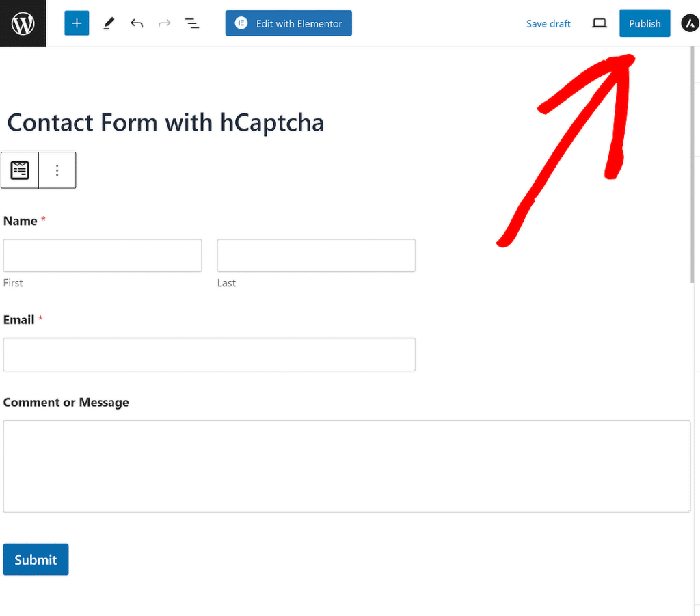Open the block options three-dot menu
The height and width of the screenshot is (616, 700).
[x=57, y=170]
